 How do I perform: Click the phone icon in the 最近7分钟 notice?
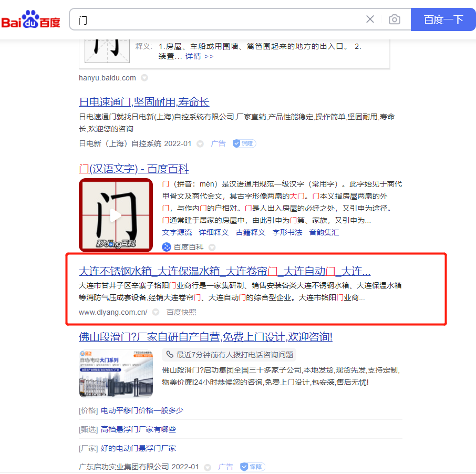[x=170, y=354]
